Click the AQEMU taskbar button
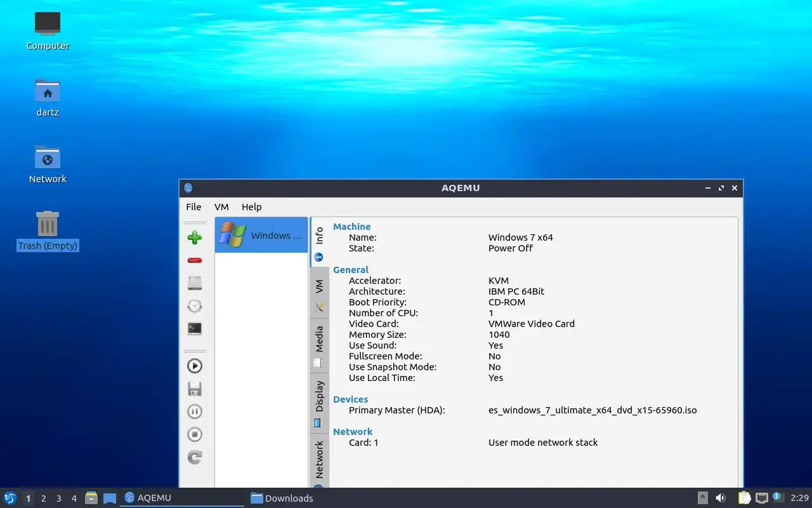Screen dimensions: 812x508 [x=182, y=498]
